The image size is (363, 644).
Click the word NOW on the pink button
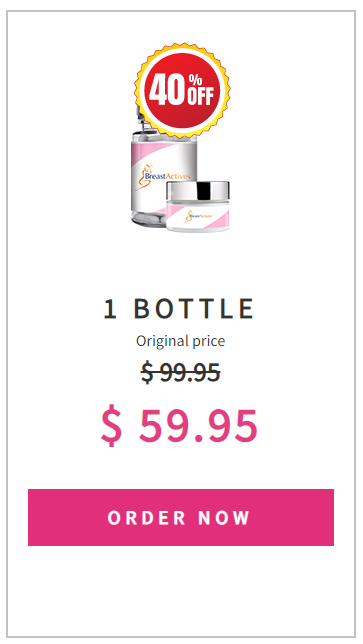224,518
